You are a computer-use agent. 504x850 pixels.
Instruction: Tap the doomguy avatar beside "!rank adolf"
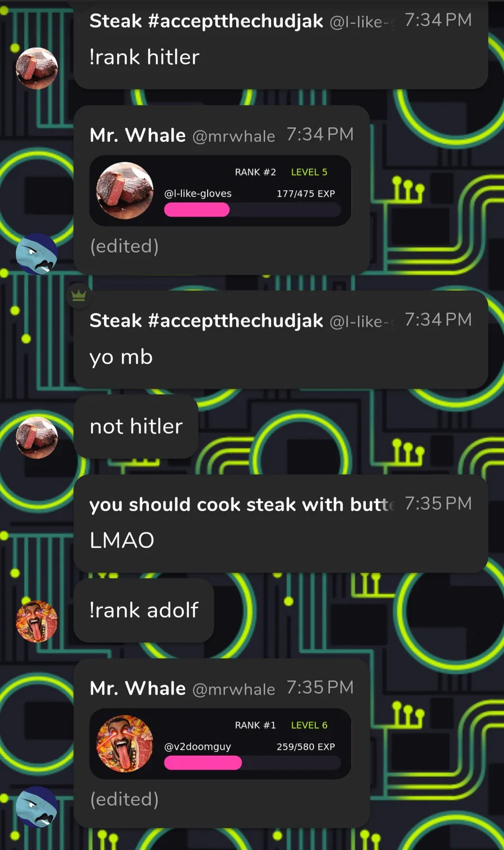[x=37, y=621]
